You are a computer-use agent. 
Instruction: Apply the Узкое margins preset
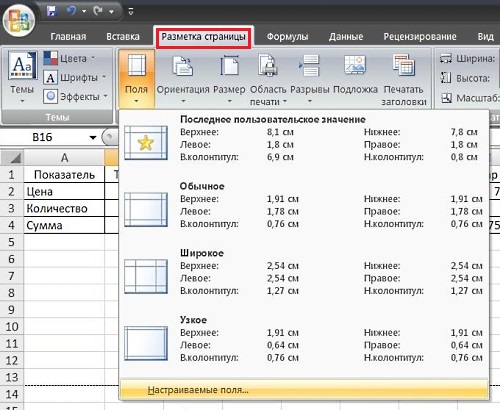click(x=304, y=339)
